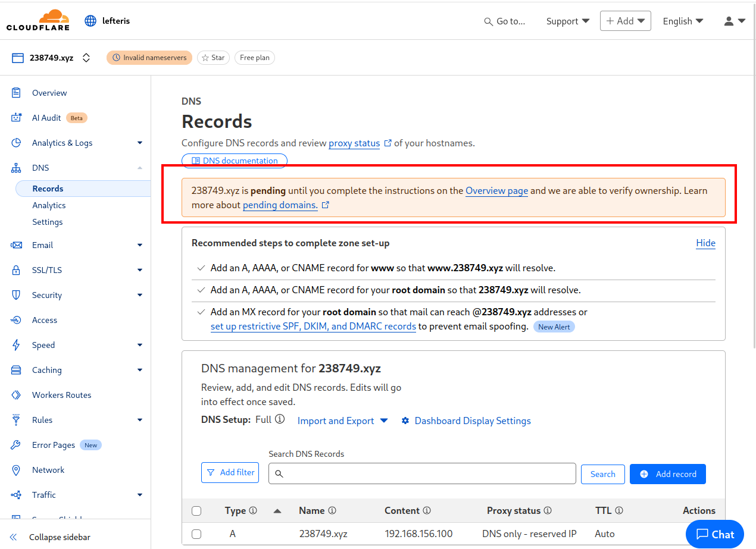This screenshot has height=549, width=756.
Task: Open the Chat widget
Action: [716, 534]
